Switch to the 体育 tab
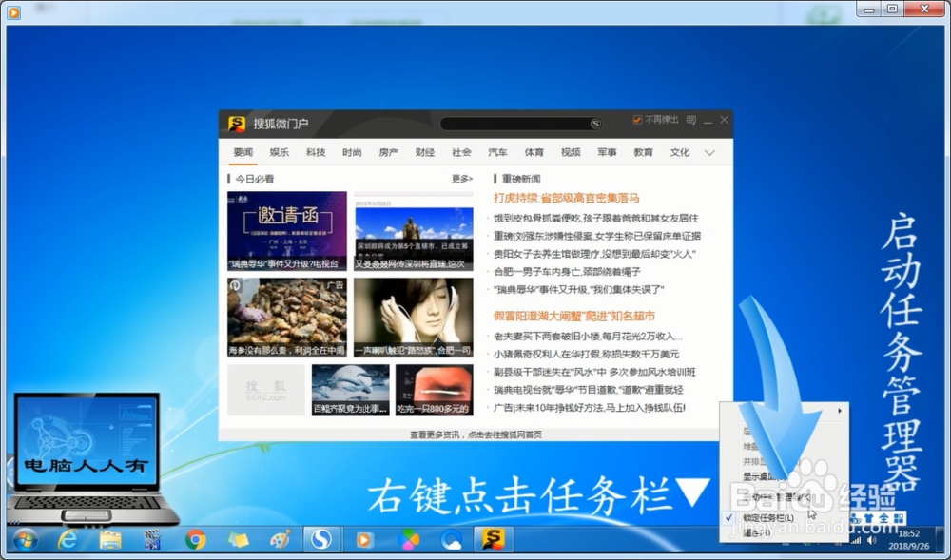Image resolution: width=951 pixels, height=560 pixels. click(x=534, y=153)
